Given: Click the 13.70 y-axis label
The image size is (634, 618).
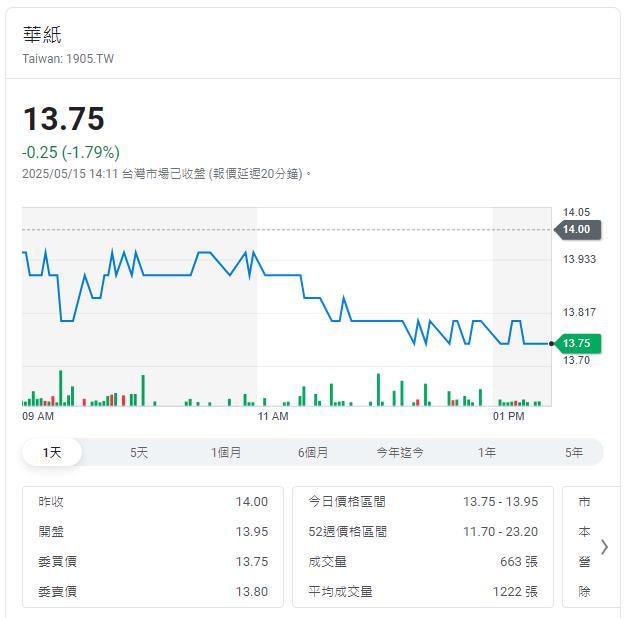Looking at the screenshot, I should coord(577,360).
